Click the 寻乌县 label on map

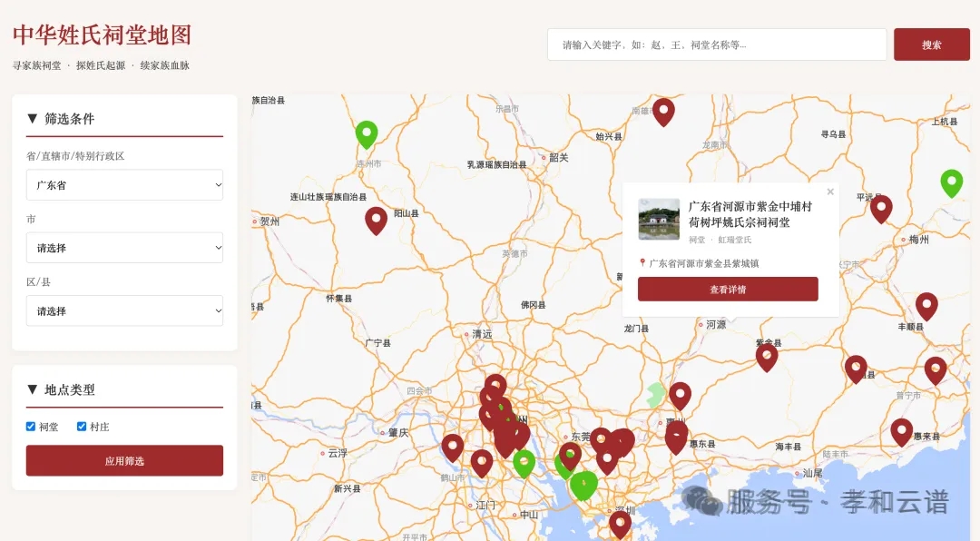tap(833, 133)
